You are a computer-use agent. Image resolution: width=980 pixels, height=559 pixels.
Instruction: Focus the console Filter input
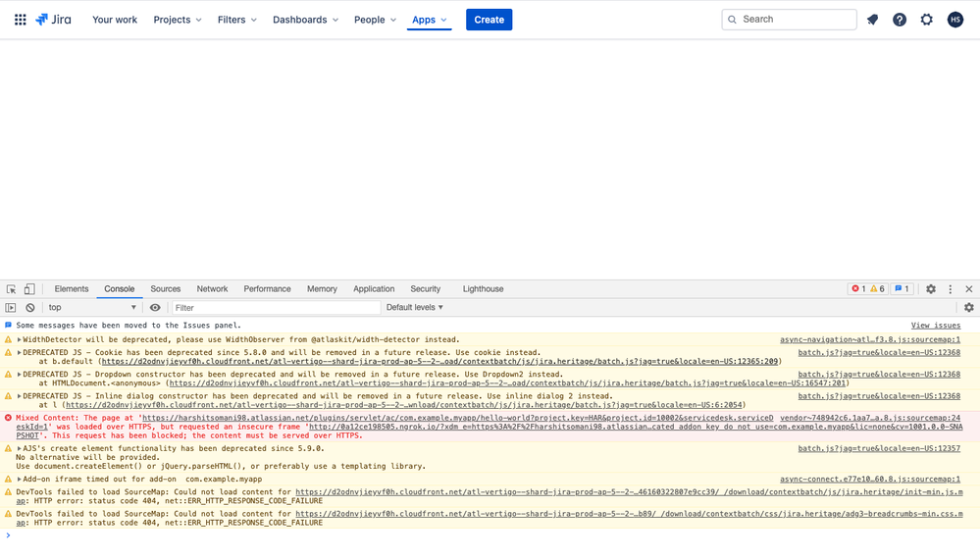click(276, 307)
